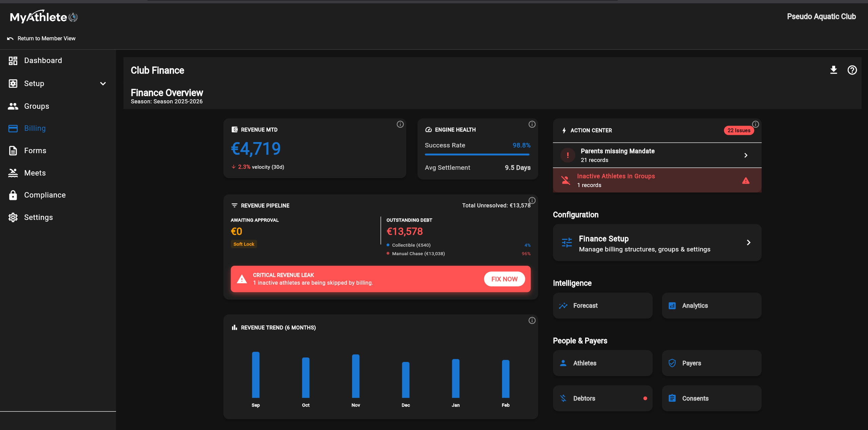Open Parents missing Mandate details via arrow
Image resolution: width=868 pixels, height=430 pixels.
click(746, 155)
